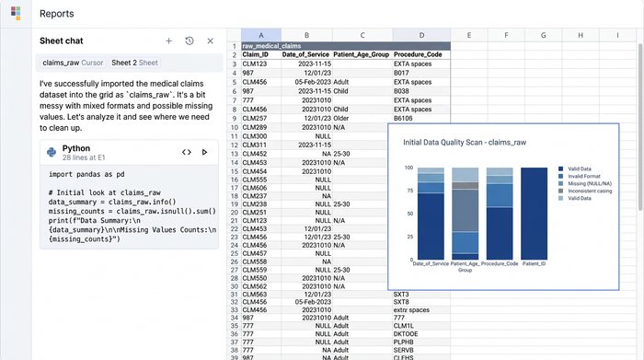Select cell SXT3 in row 31
Screen dimensions: 644x360
tap(421, 295)
